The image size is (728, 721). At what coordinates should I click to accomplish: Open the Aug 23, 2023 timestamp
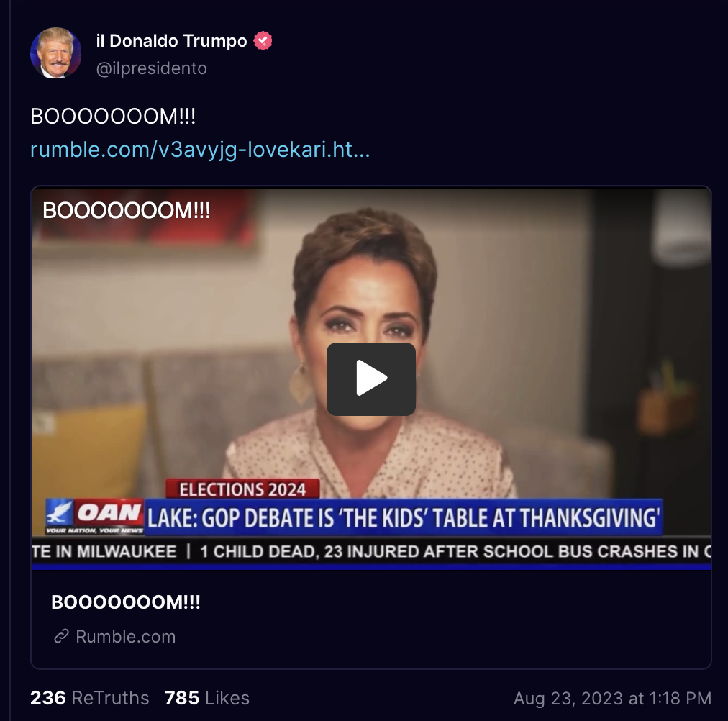pos(612,698)
